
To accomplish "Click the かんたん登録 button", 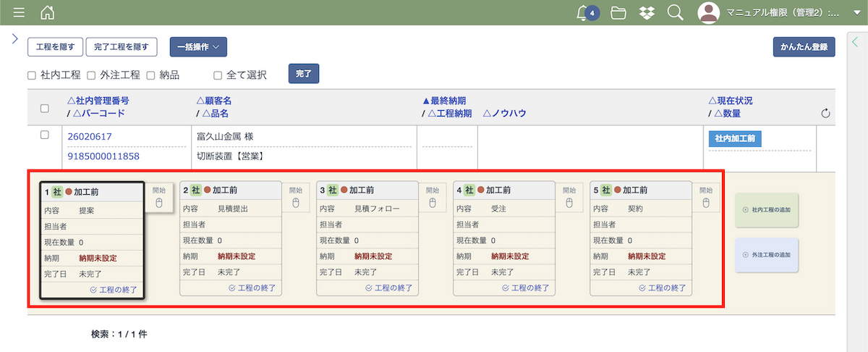I will (x=804, y=46).
